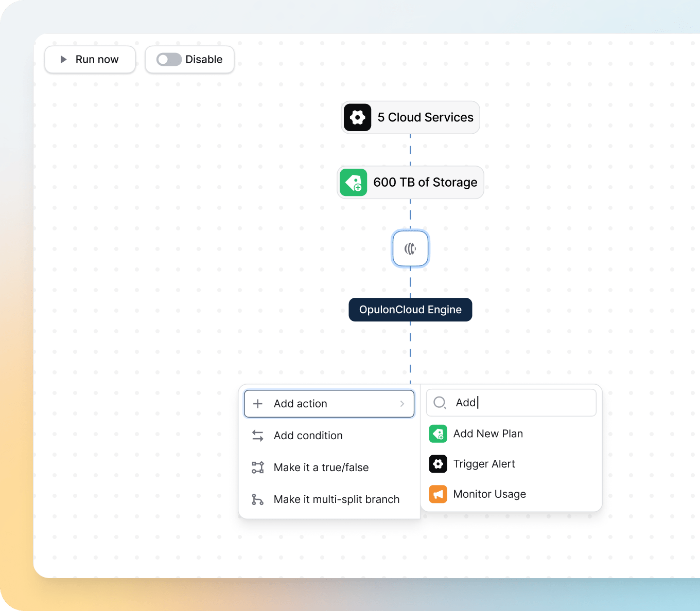Screen dimensions: 700x611
Task: Choose Monitor Usage from results
Action: click(489, 494)
